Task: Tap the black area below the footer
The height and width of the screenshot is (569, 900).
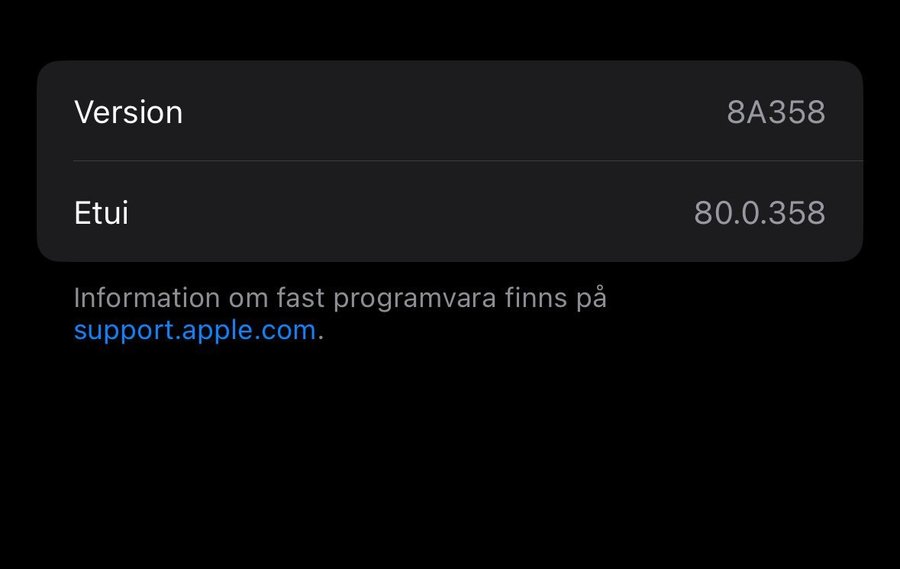Action: 450,459
